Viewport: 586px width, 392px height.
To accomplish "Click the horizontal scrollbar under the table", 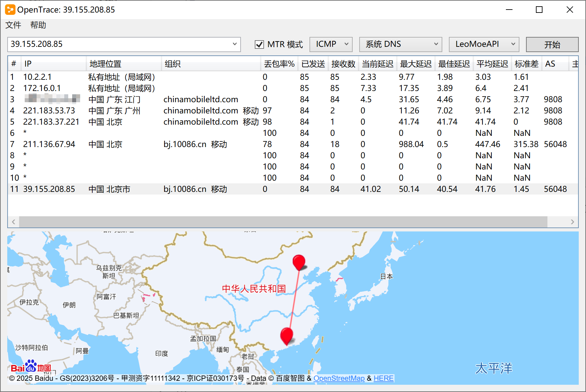I will [283, 222].
